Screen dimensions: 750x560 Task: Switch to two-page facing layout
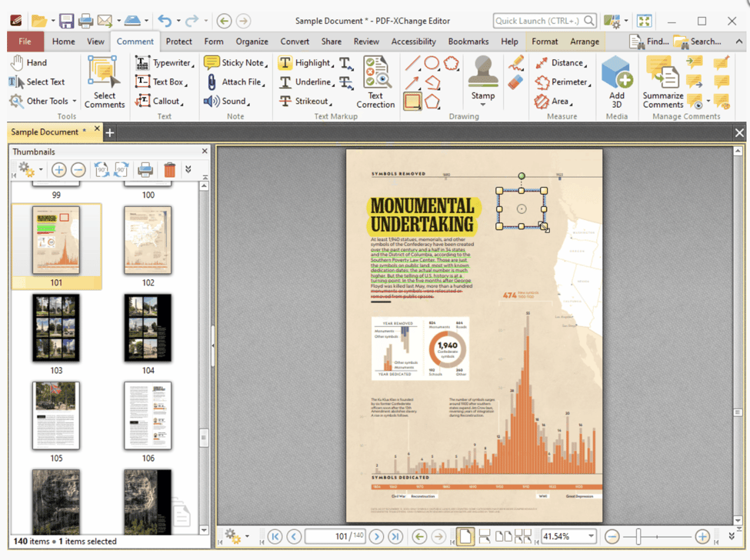(x=504, y=536)
